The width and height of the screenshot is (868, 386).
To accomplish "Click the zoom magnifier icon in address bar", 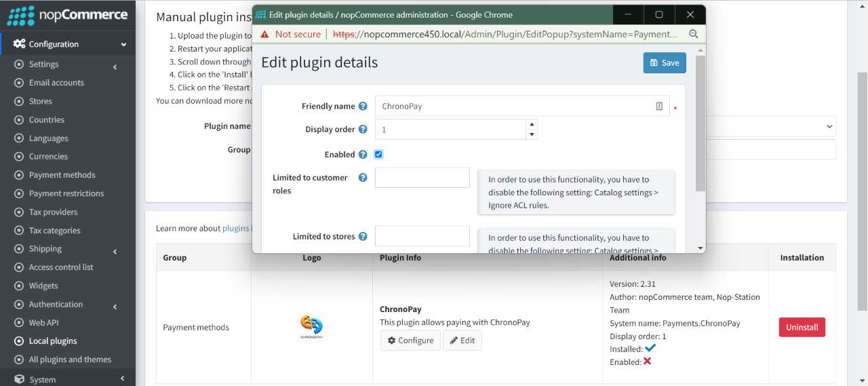I will pos(693,34).
